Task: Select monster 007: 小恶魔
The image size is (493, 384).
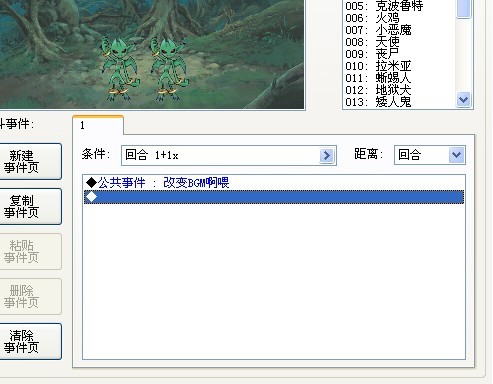Action: pyautogui.click(x=399, y=30)
